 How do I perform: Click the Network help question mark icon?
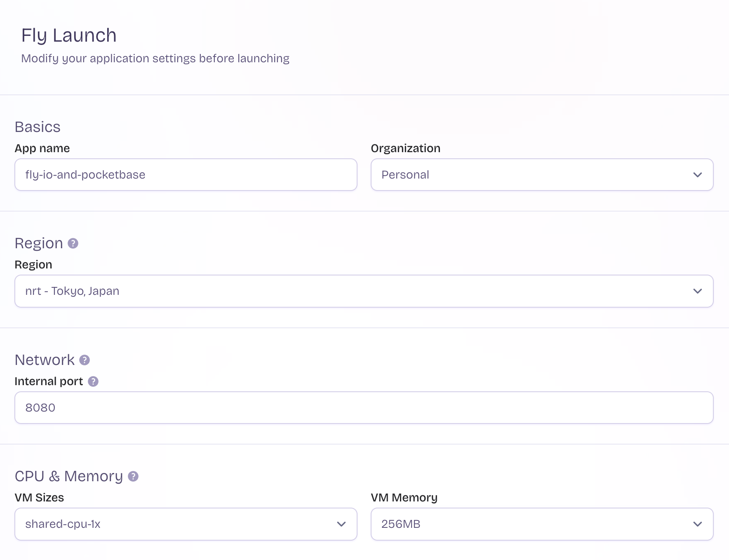[85, 360]
